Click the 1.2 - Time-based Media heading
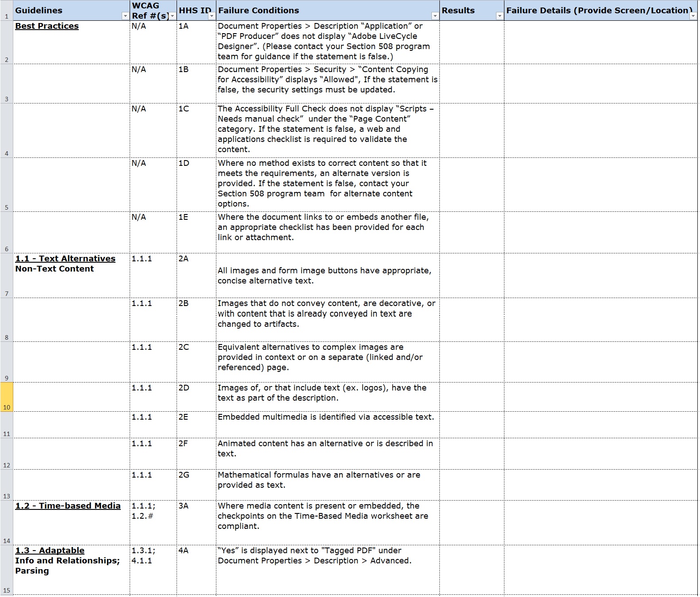The width and height of the screenshot is (700, 597). [x=68, y=506]
